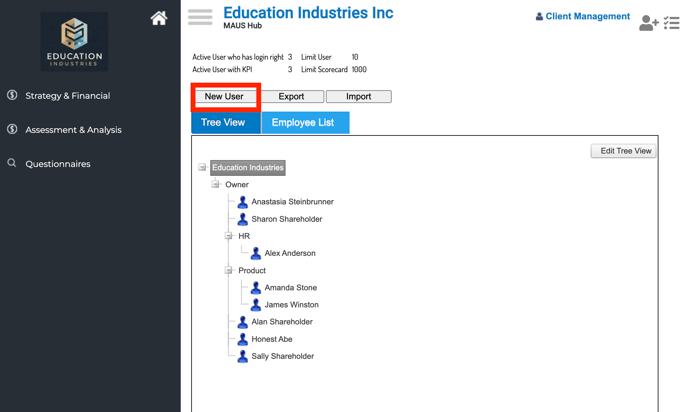
Task: Click the Education Industries logo
Action: click(75, 41)
